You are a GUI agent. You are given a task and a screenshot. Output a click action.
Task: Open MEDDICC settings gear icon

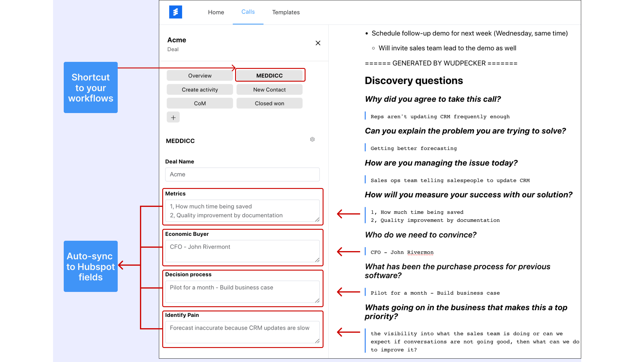point(312,139)
